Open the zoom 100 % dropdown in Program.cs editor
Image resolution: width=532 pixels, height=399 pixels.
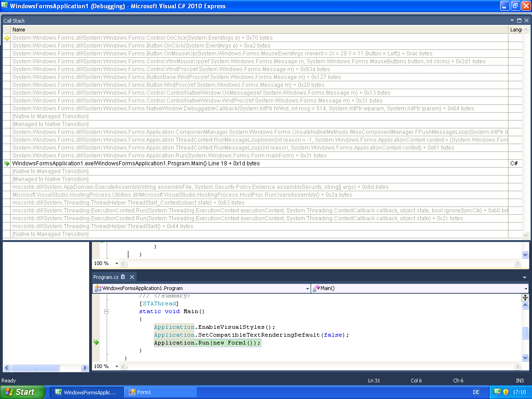coord(117,366)
